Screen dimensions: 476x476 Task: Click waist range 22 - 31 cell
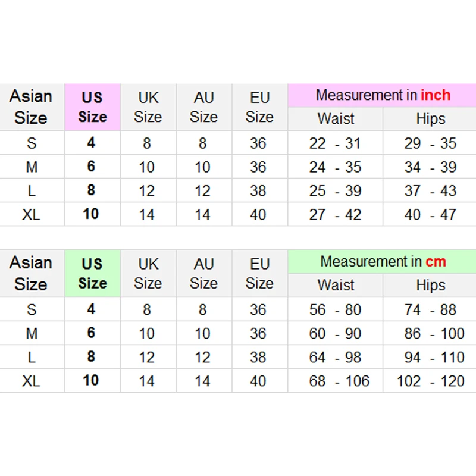pos(335,143)
